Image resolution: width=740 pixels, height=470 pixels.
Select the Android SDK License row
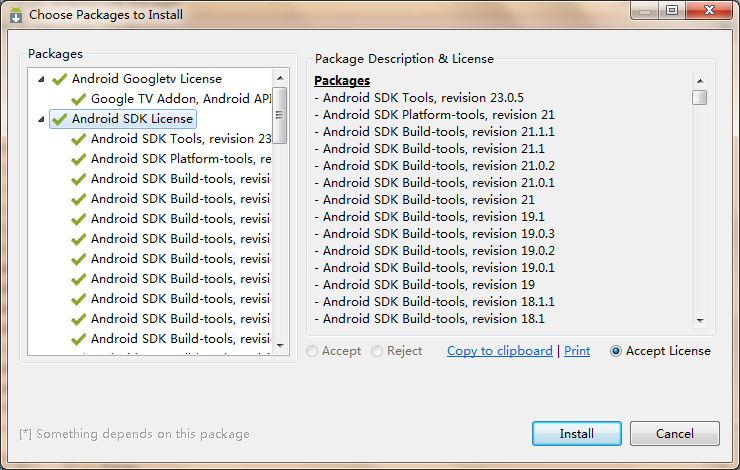click(123, 119)
